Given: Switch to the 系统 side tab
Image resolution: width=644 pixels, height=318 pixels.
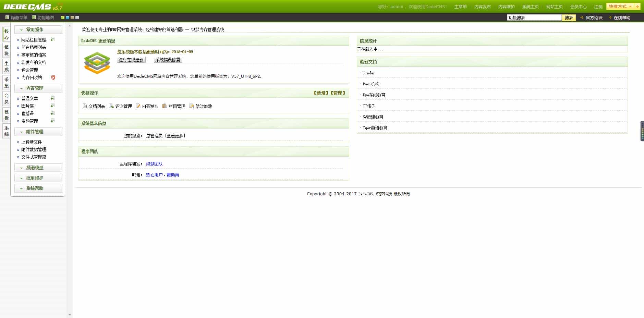Looking at the screenshot, I should click(6, 131).
